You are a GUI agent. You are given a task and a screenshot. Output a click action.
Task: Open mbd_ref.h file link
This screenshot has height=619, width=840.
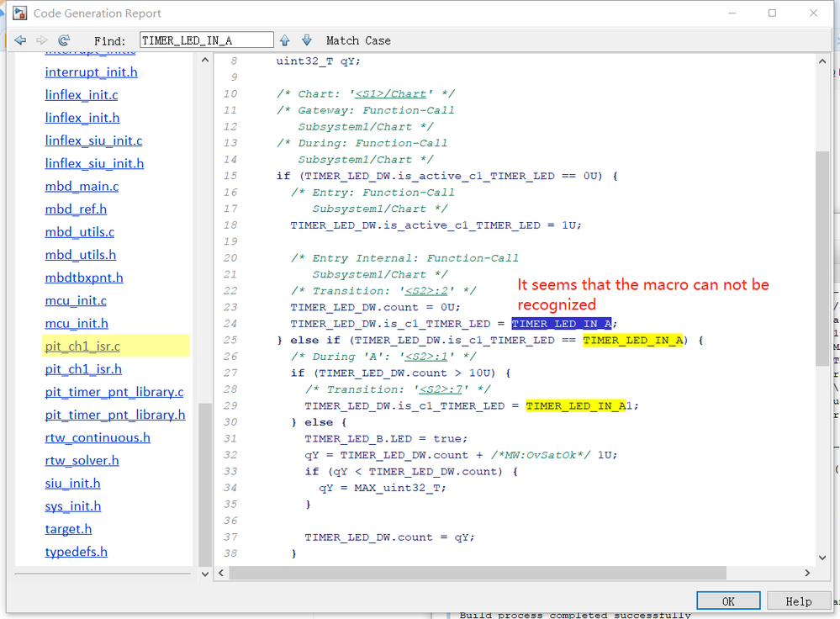coord(76,209)
